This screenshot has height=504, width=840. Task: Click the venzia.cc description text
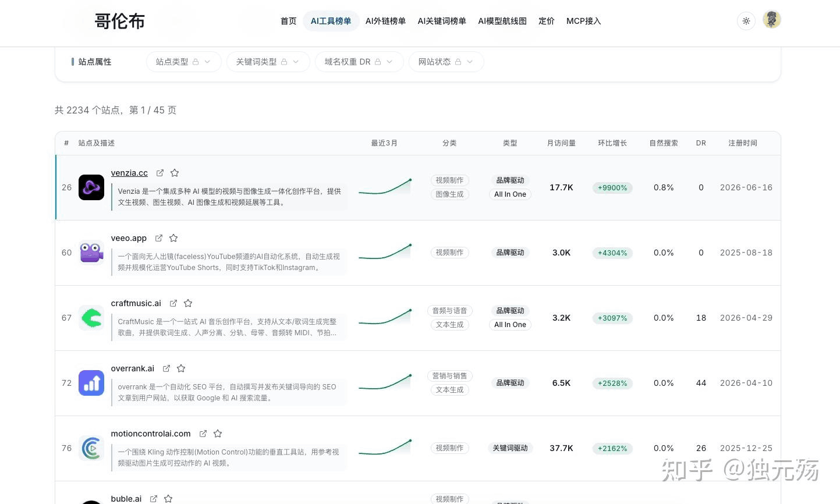(229, 197)
